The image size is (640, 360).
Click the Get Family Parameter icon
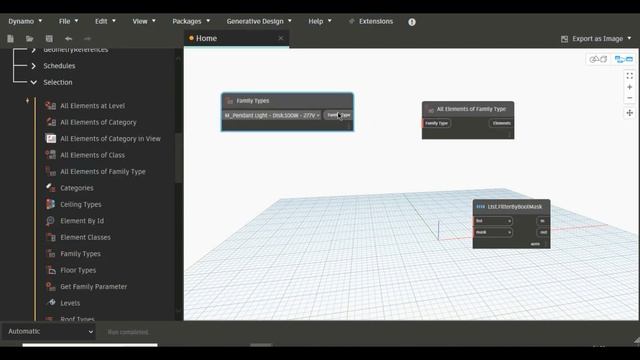click(x=51, y=287)
